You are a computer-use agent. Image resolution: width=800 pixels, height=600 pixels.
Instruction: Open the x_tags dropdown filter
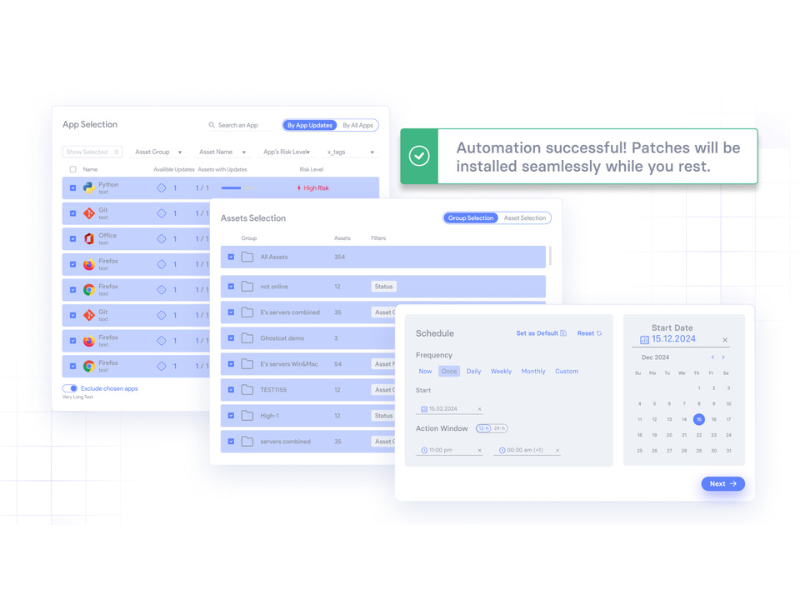tap(350, 152)
